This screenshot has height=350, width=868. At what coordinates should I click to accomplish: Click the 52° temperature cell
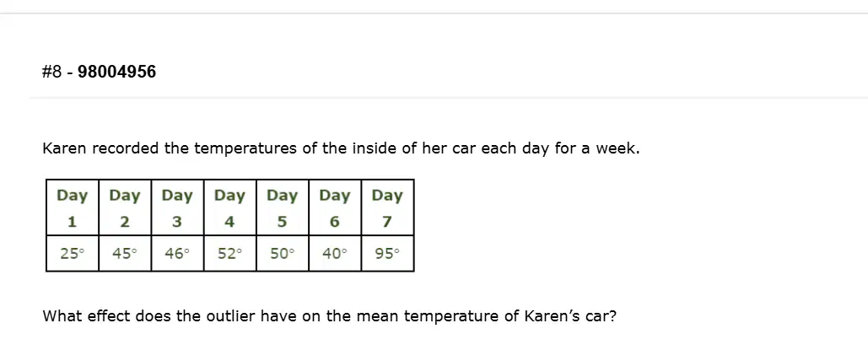click(229, 254)
